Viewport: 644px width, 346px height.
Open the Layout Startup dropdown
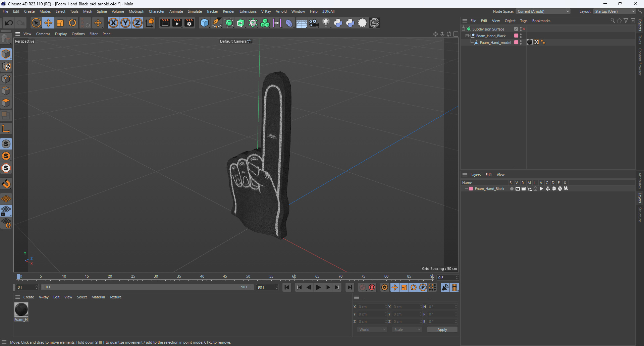614,11
